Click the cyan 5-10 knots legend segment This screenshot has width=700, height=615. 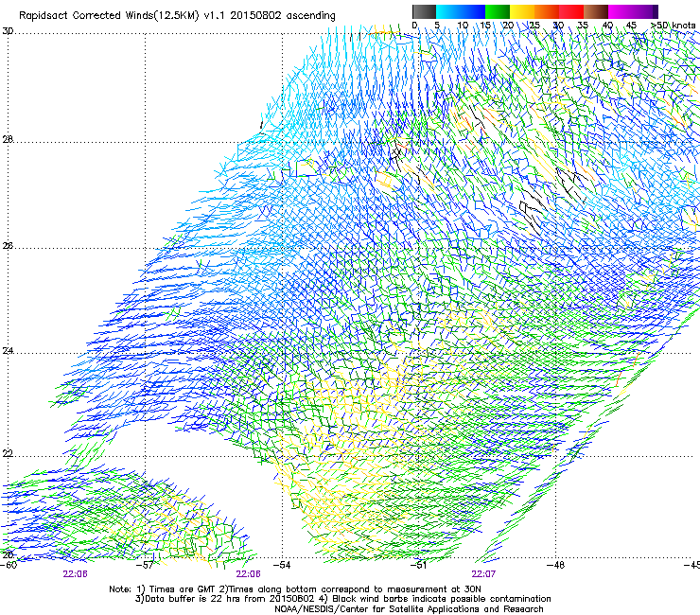tap(448, 11)
